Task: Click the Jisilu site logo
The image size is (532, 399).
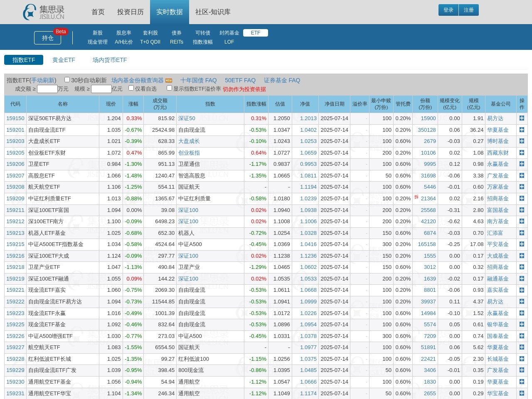Action: click(44, 12)
